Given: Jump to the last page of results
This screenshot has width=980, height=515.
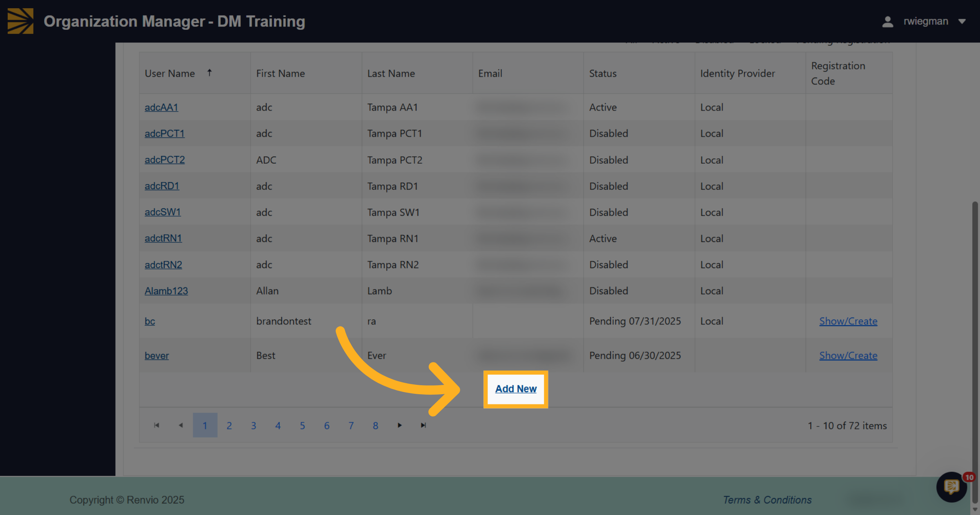Looking at the screenshot, I should 423,425.
